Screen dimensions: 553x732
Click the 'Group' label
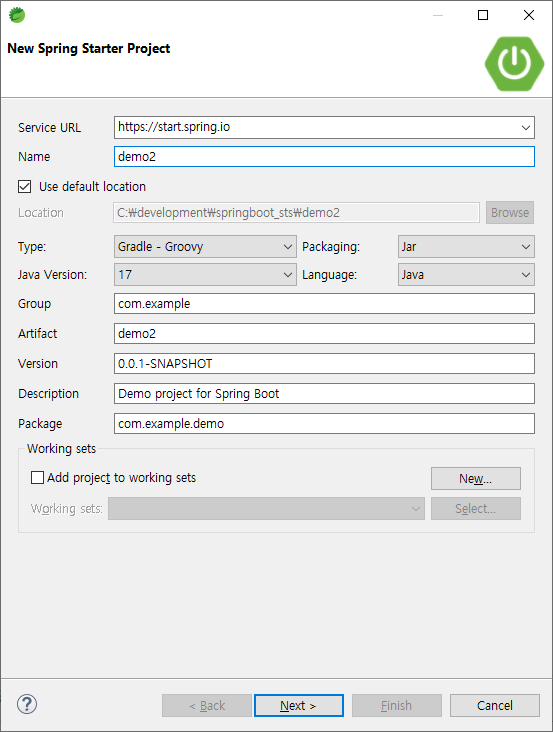[x=35, y=304]
